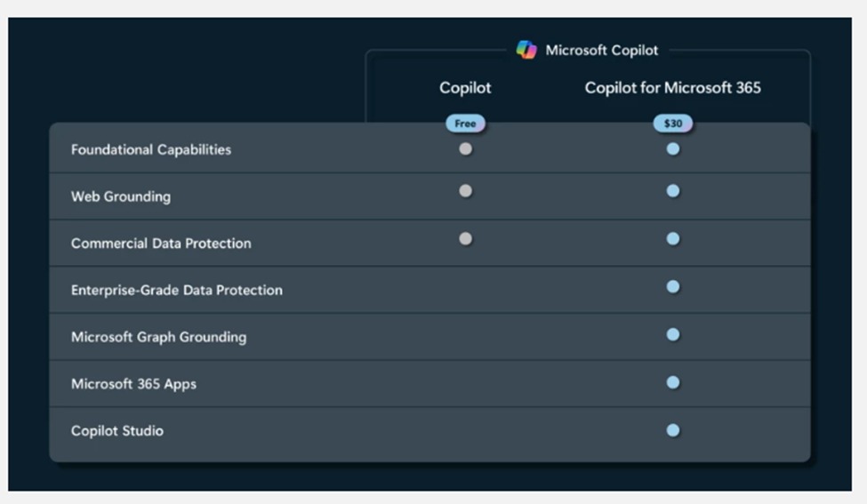This screenshot has width=867, height=504.
Task: Click the blue dot for Microsoft 365 Apps
Action: coord(673,382)
